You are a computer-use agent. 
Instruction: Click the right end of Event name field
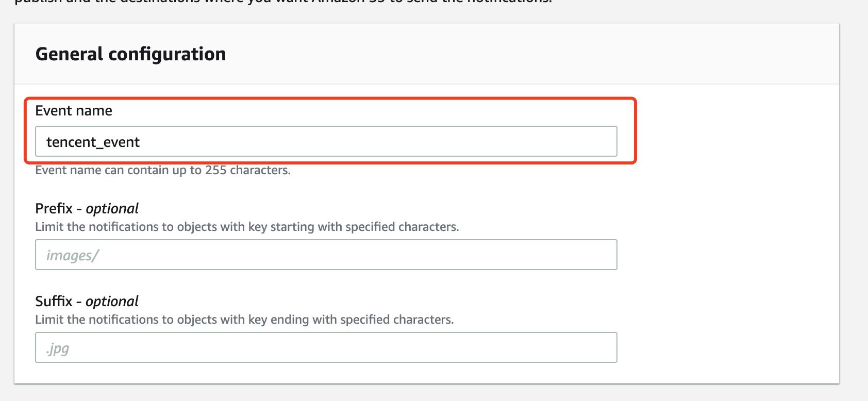pos(603,141)
